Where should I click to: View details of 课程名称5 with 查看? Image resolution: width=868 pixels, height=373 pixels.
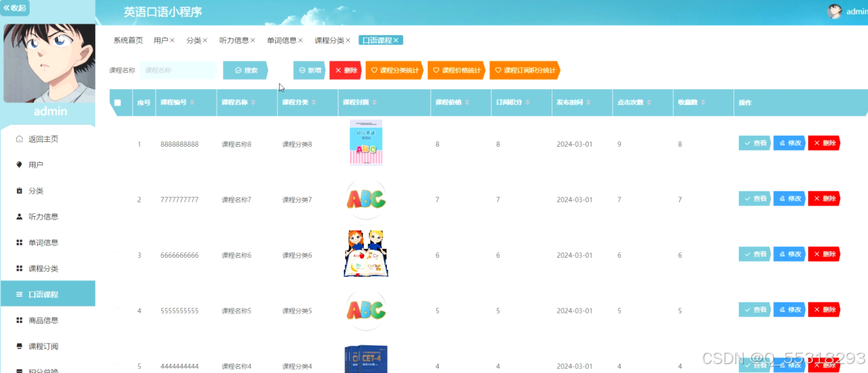[x=755, y=309]
